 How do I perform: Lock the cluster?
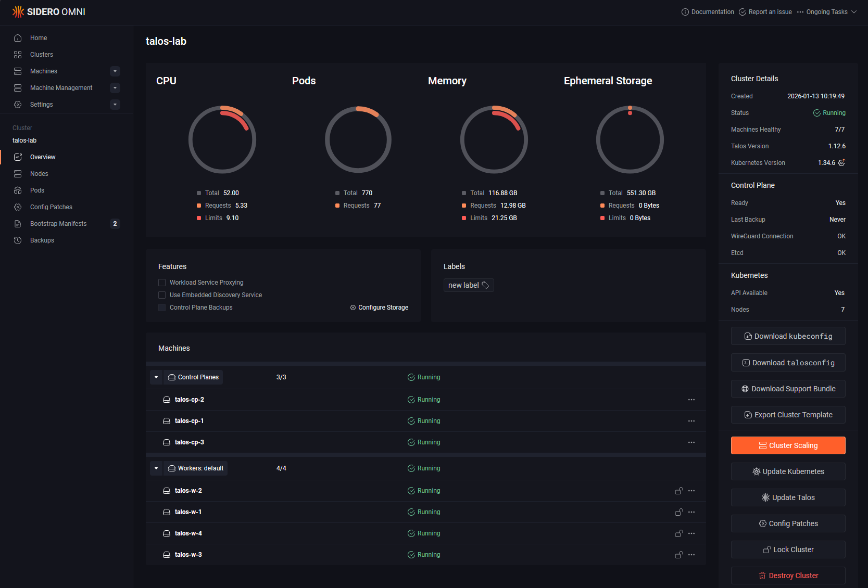(788, 549)
